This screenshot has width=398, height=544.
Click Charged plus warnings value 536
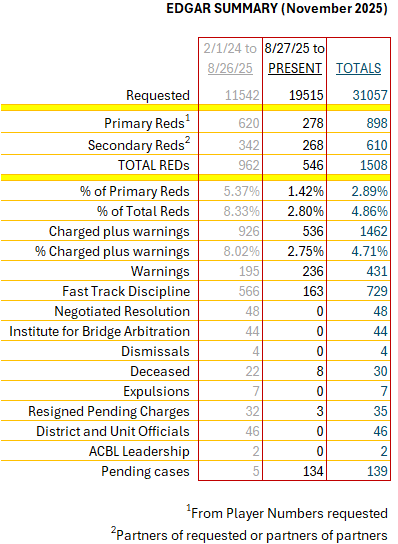click(313, 231)
